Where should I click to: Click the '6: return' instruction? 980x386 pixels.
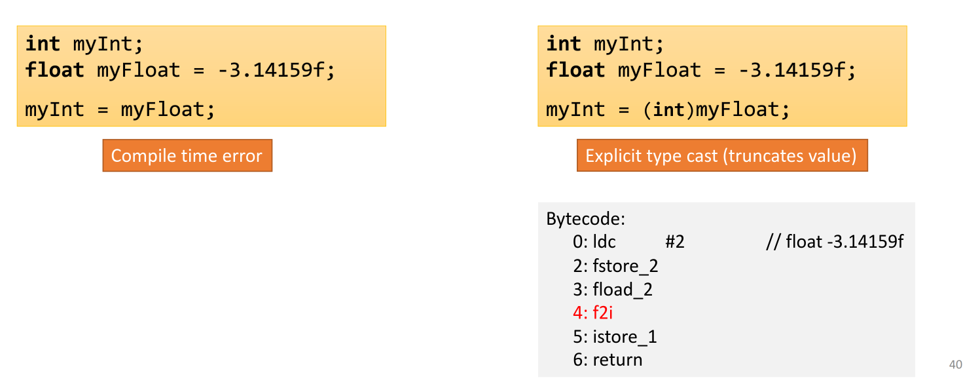pyautogui.click(x=608, y=360)
